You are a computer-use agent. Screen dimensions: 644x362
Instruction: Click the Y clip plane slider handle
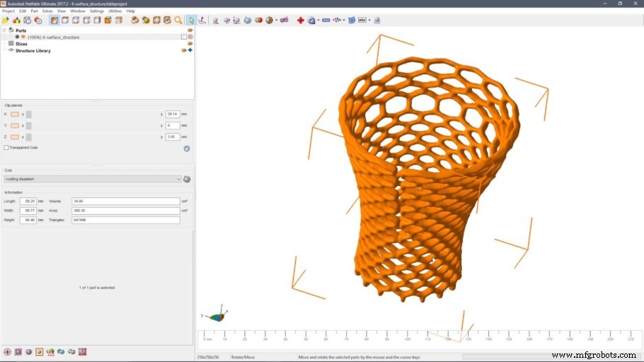29,126
